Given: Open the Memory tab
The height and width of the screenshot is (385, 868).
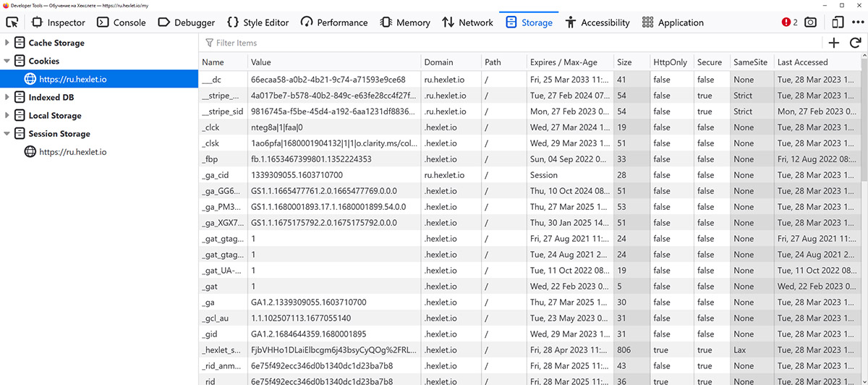Looking at the screenshot, I should tap(405, 22).
